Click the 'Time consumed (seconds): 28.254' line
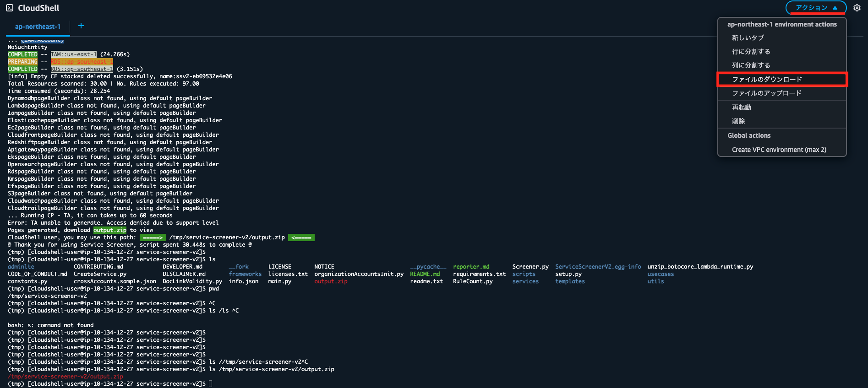Viewport: 868px width, 388px height. click(59, 91)
